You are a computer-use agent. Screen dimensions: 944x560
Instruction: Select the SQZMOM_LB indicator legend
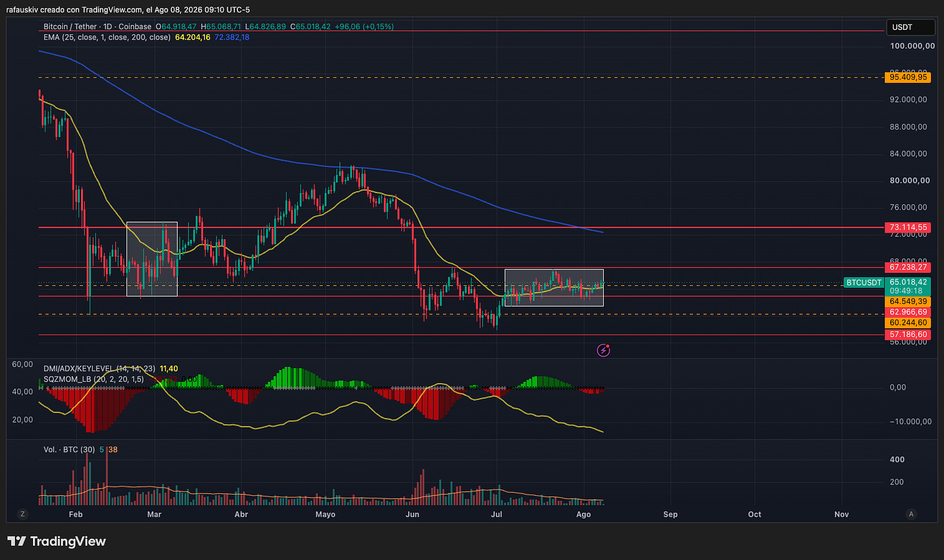pyautogui.click(x=93, y=379)
